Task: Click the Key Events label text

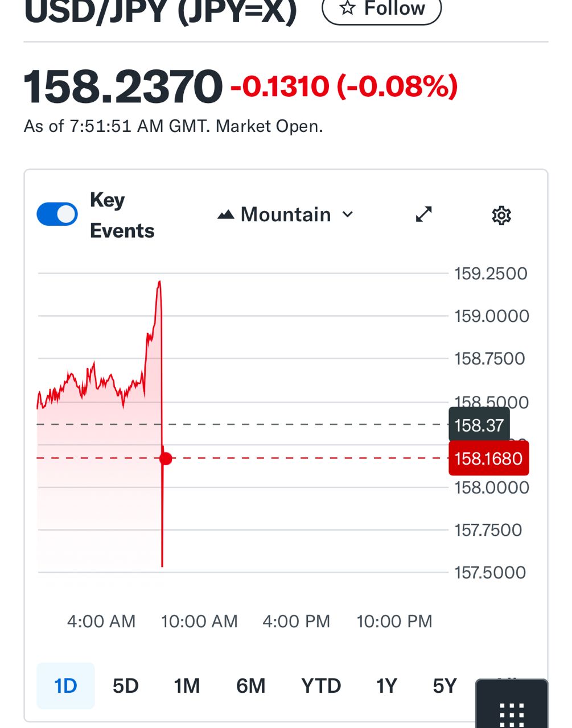Action: 122,215
